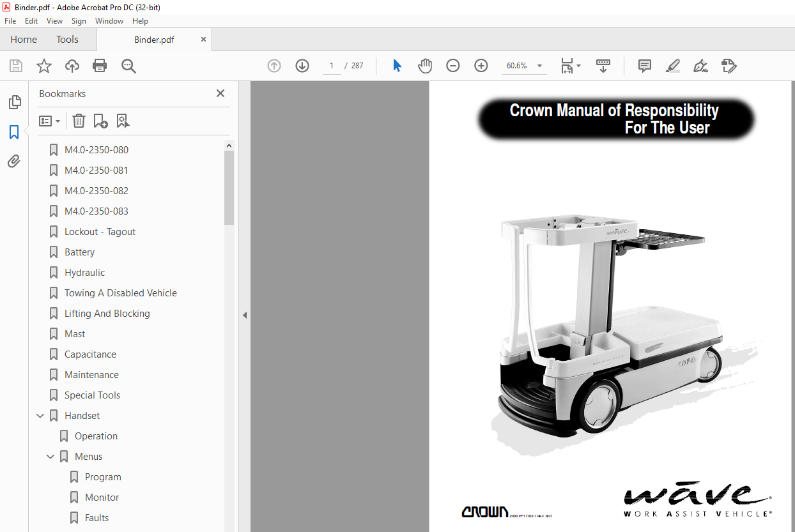Open the fit page width options
The image size is (795, 532).
tap(571, 66)
